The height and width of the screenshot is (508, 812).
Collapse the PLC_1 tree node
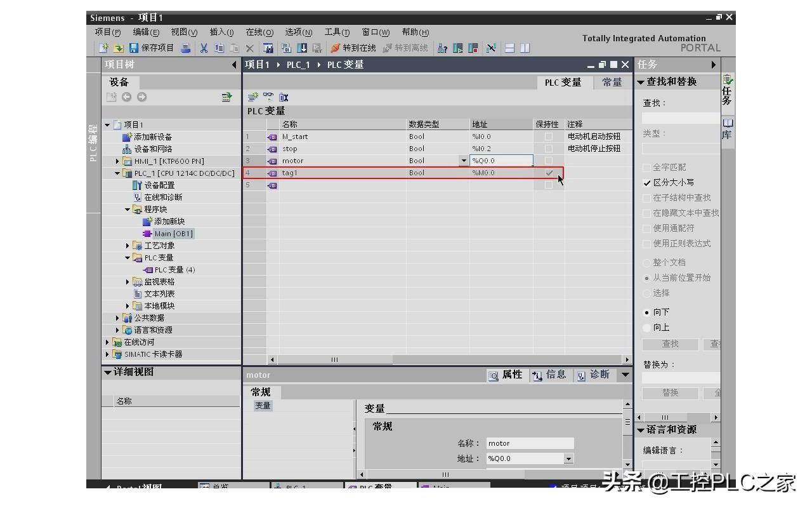pyautogui.click(x=117, y=173)
